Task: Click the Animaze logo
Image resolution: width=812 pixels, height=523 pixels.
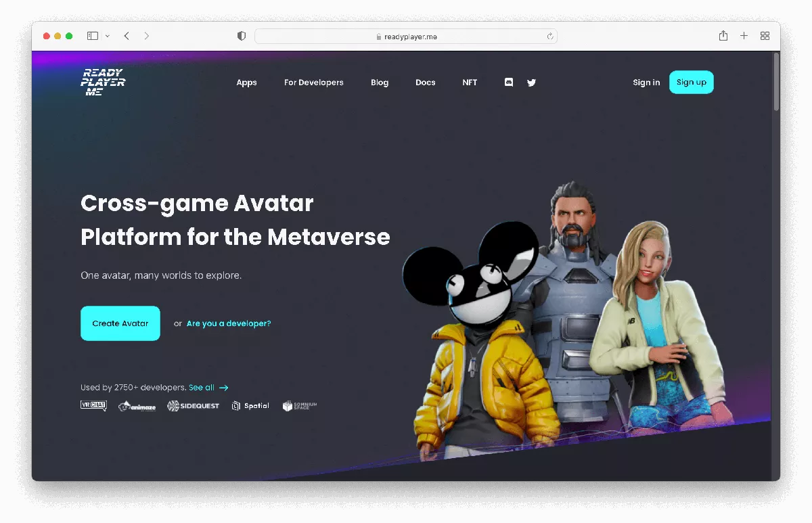Action: 137,406
